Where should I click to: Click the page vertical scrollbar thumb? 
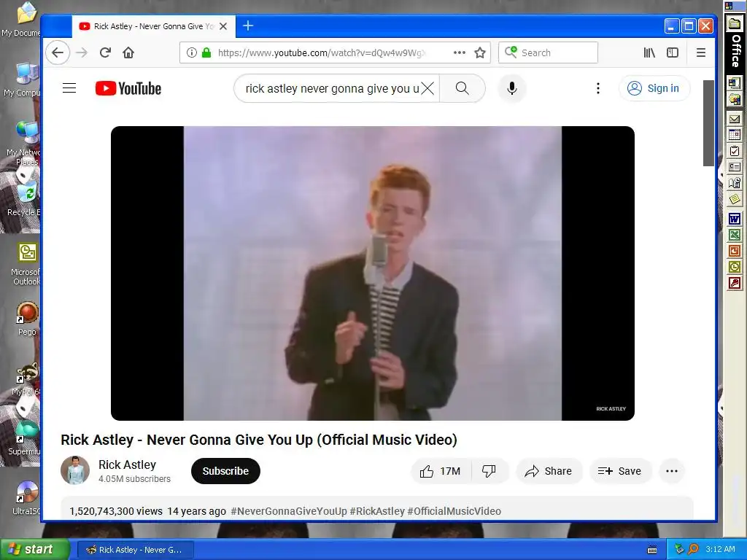coord(708,122)
